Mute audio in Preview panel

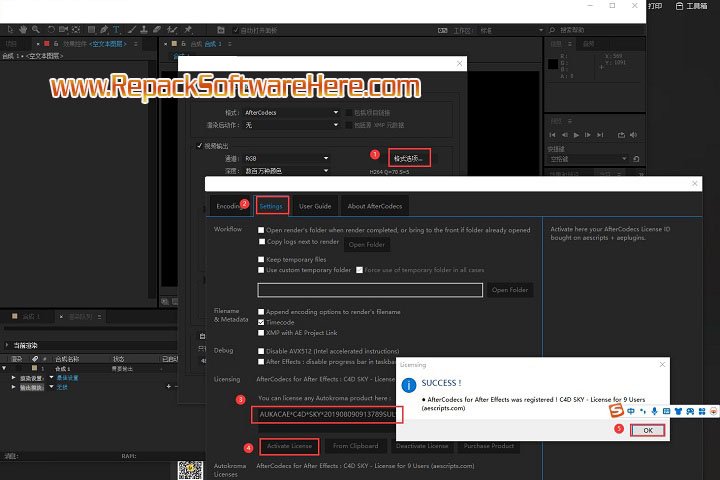pos(634,135)
